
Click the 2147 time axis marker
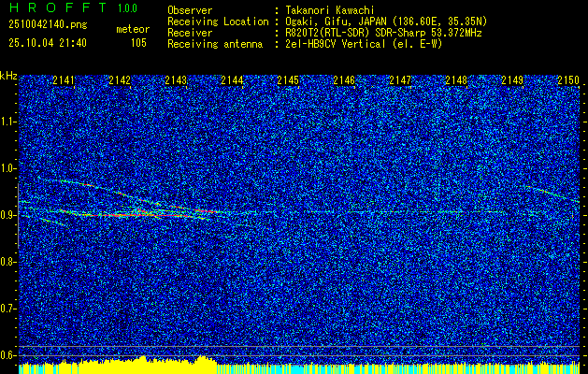[x=400, y=79]
